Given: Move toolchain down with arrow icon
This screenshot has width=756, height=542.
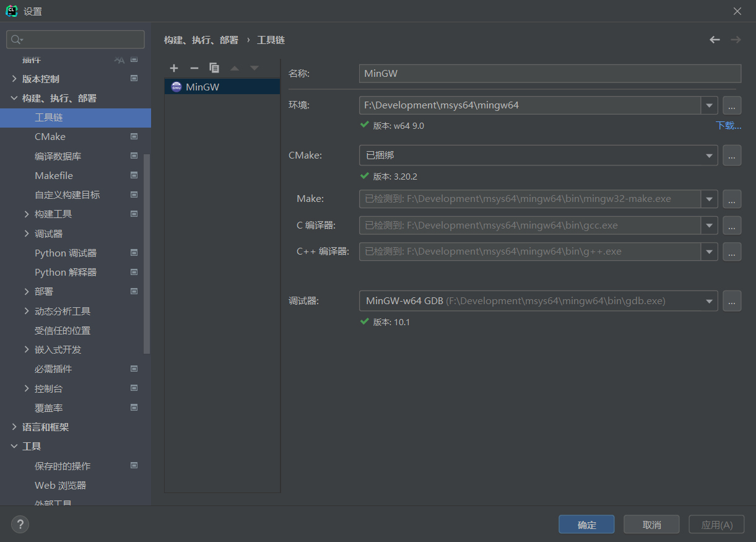Looking at the screenshot, I should [x=254, y=68].
